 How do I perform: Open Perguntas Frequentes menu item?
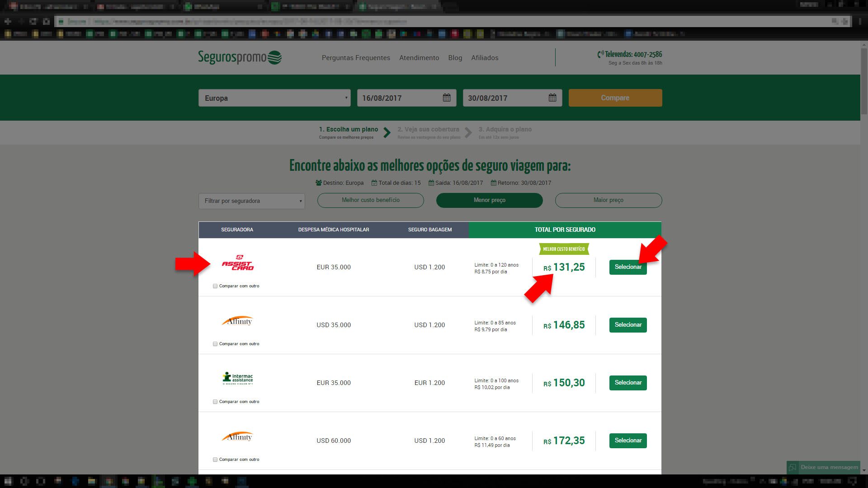[x=356, y=58]
